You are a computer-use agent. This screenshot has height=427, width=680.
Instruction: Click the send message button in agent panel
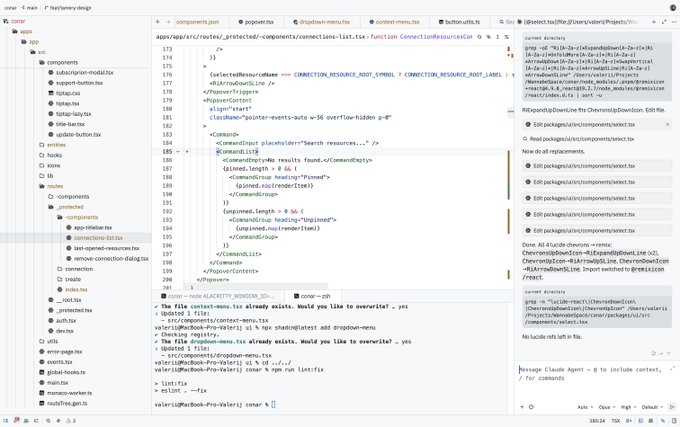(x=672, y=407)
